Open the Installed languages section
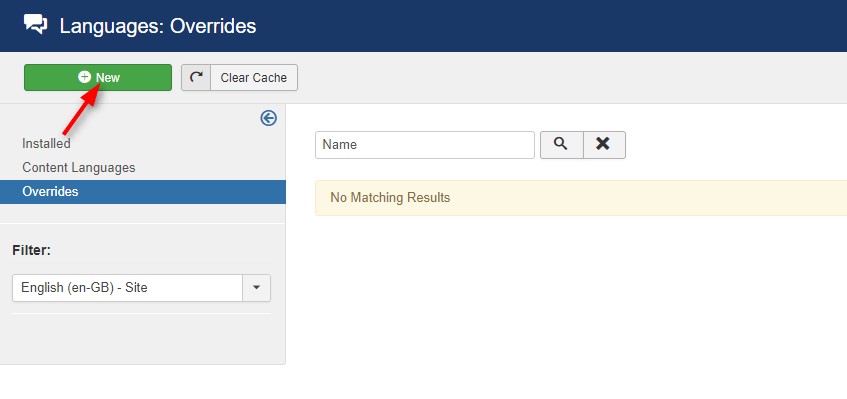The height and width of the screenshot is (399, 847). [x=46, y=144]
